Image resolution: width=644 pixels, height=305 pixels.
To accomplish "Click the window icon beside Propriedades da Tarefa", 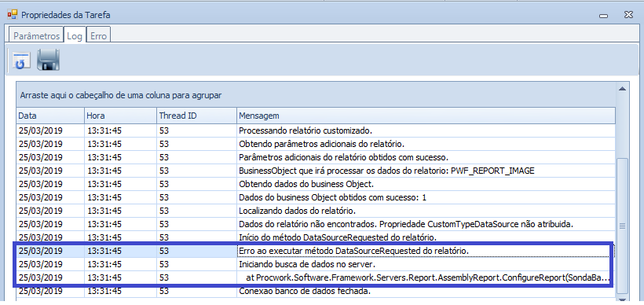I will [13, 15].
